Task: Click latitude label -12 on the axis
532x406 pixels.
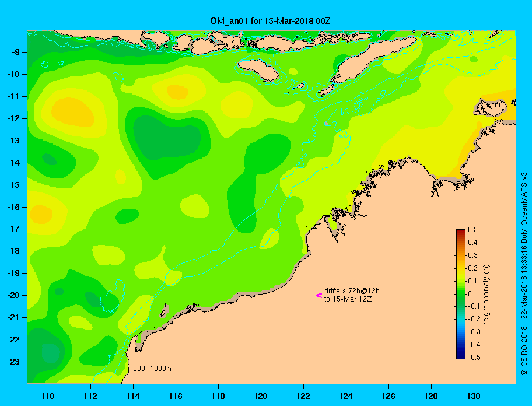Action: point(13,118)
